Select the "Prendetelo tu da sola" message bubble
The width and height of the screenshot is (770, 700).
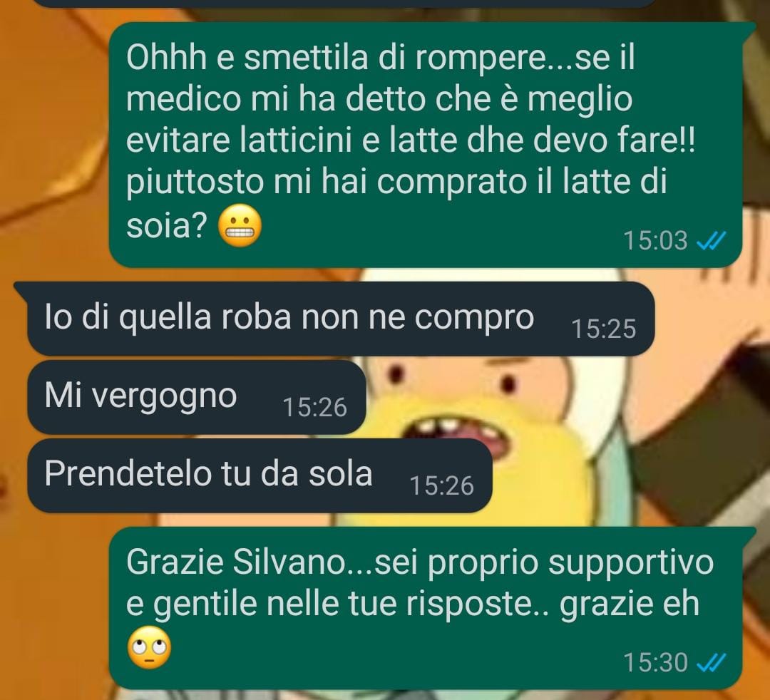pyautogui.click(x=260, y=475)
